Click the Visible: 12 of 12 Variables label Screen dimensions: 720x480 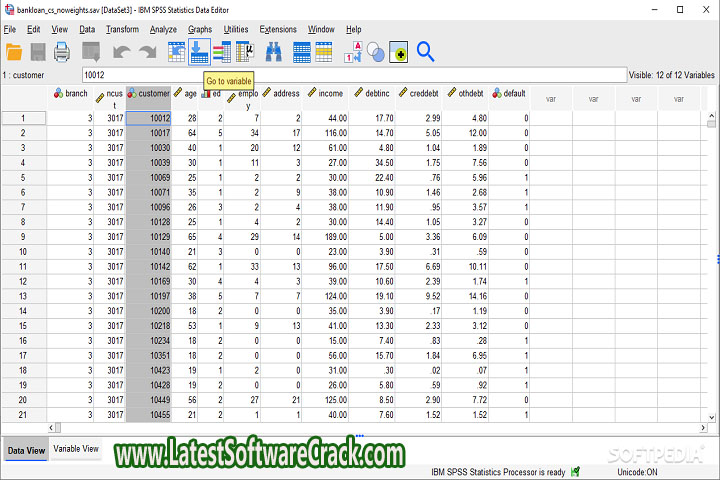coord(671,75)
